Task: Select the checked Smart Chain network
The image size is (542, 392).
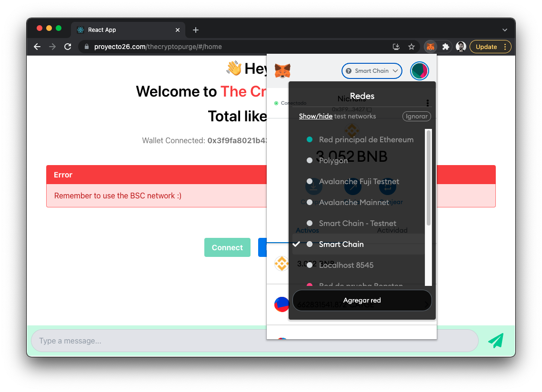Action: [x=359, y=244]
